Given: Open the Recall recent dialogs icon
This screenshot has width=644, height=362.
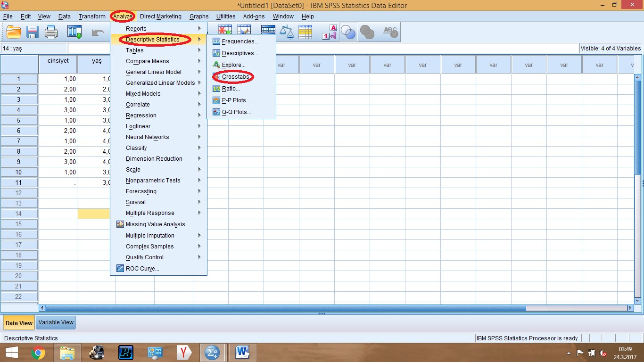Looking at the screenshot, I should click(75, 32).
